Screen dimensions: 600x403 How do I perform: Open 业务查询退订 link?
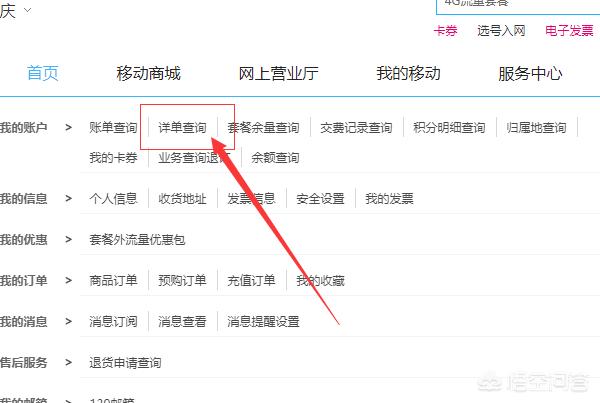(x=194, y=157)
